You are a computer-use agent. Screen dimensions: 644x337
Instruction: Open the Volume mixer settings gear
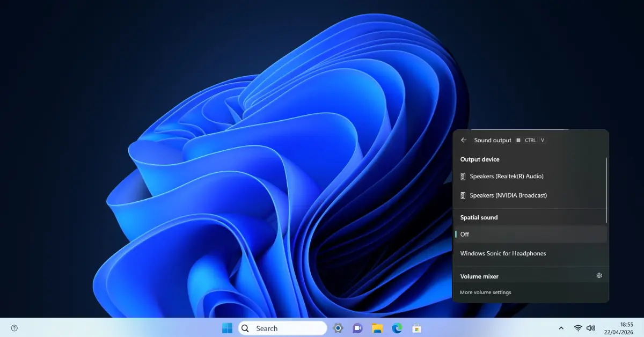click(599, 275)
